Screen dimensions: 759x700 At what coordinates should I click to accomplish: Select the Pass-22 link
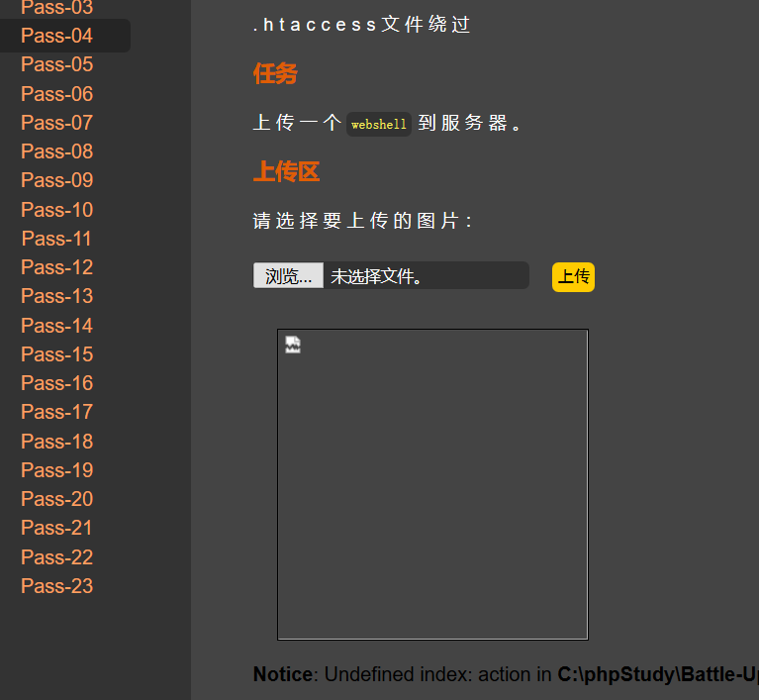pyautogui.click(x=56, y=557)
